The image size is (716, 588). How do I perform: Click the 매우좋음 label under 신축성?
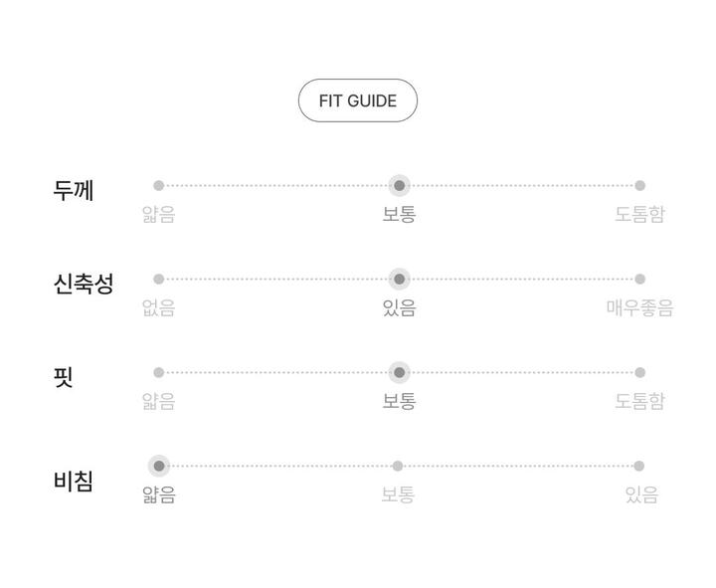(x=639, y=308)
